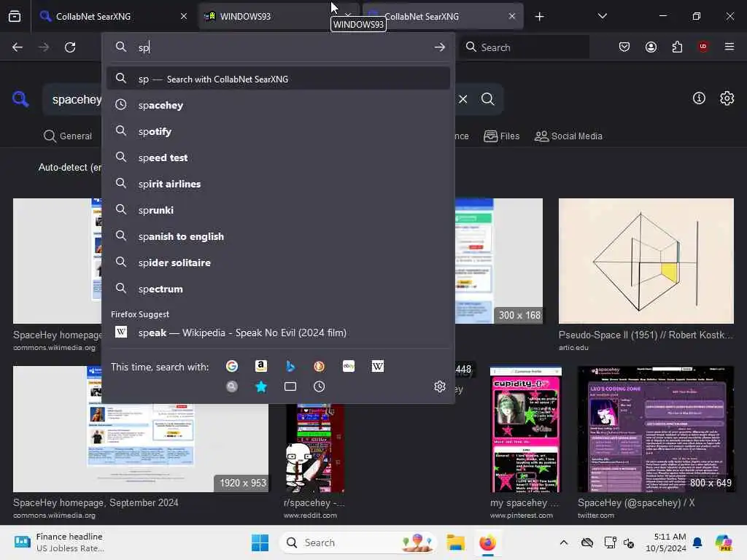747x560 pixels.
Task: Submit the SearXNG search with magnifier button
Action: [488, 99]
